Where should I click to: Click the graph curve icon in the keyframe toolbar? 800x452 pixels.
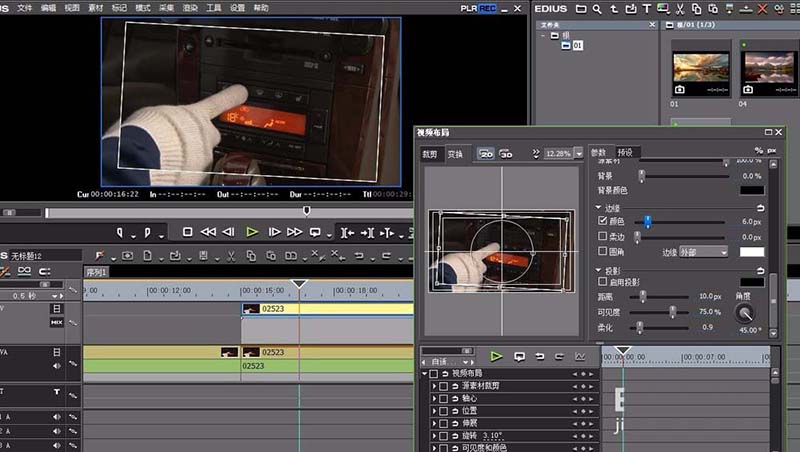(580, 356)
